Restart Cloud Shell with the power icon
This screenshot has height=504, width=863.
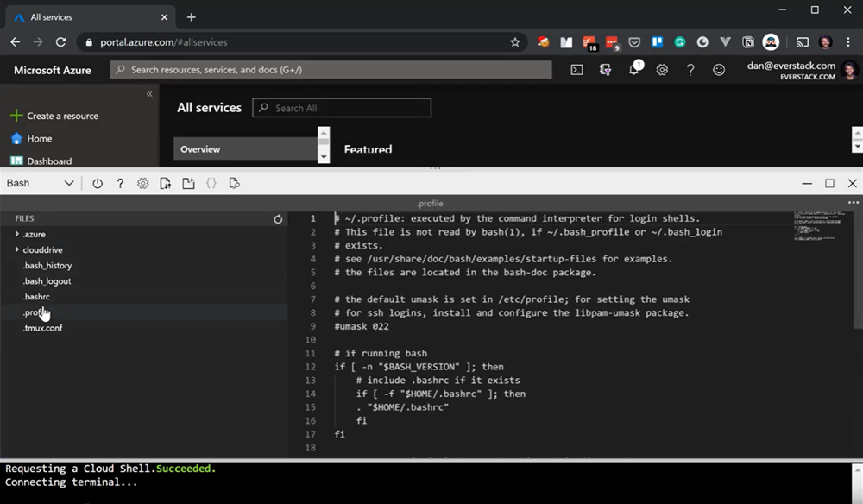98,183
